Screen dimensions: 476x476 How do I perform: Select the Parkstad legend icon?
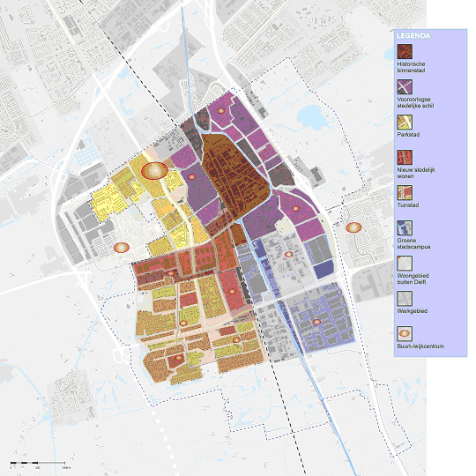click(x=405, y=122)
